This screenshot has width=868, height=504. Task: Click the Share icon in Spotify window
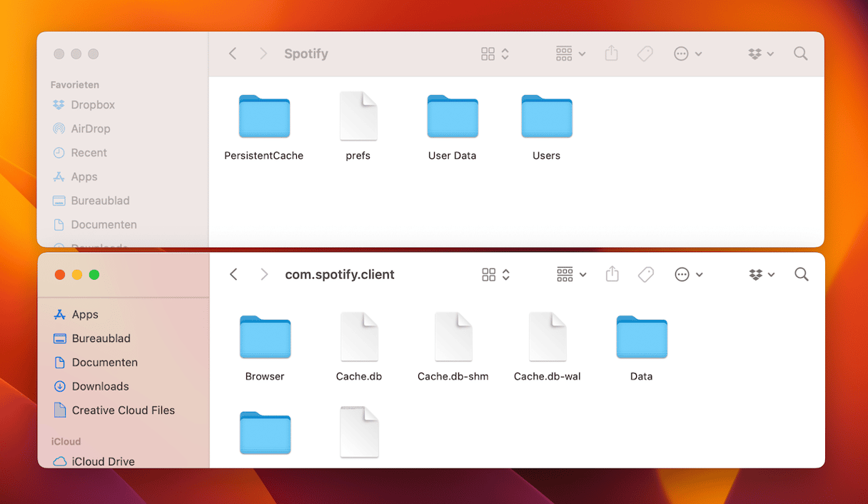click(x=611, y=54)
